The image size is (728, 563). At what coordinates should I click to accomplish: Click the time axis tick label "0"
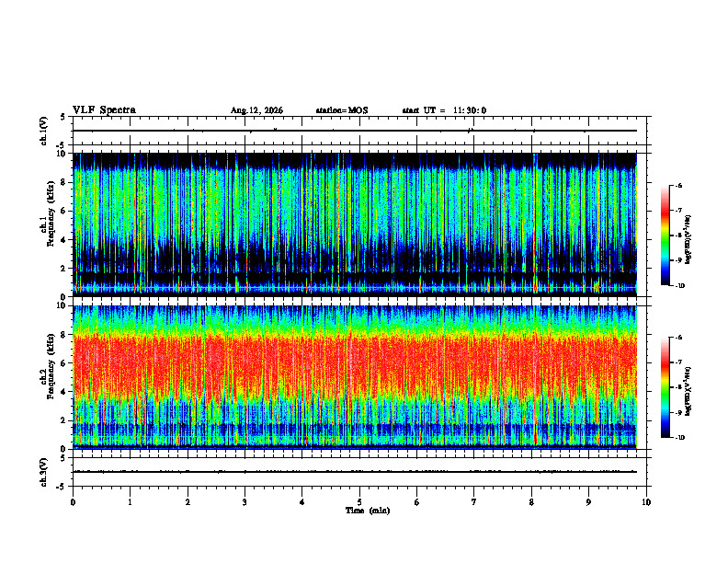coord(73,502)
